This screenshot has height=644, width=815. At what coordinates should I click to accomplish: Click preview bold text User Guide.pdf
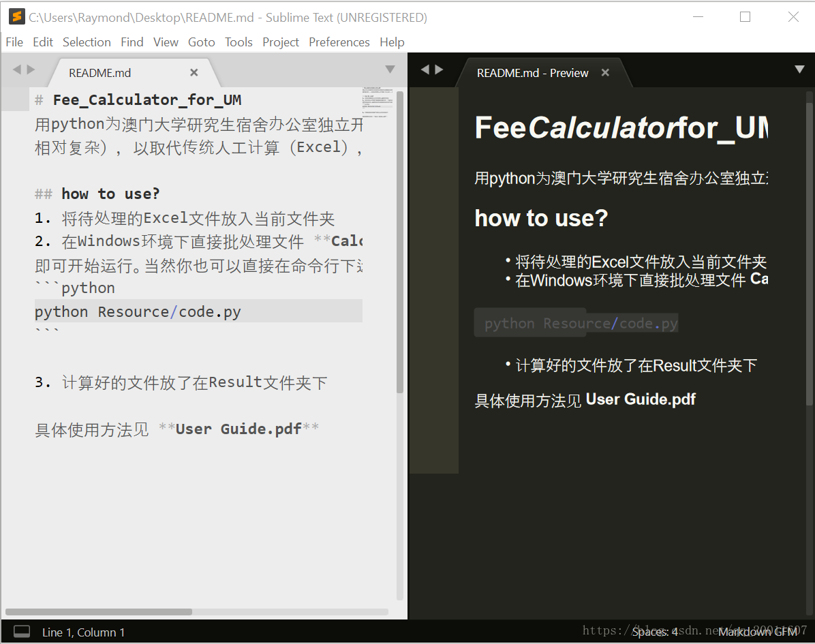click(641, 399)
